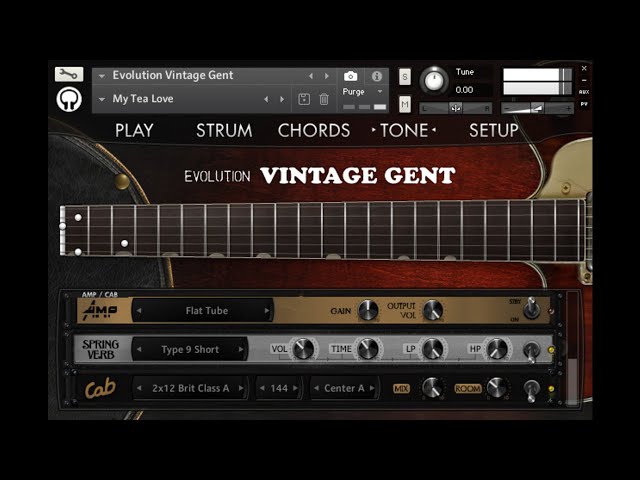Switch to the SETUP tab

coord(493,131)
